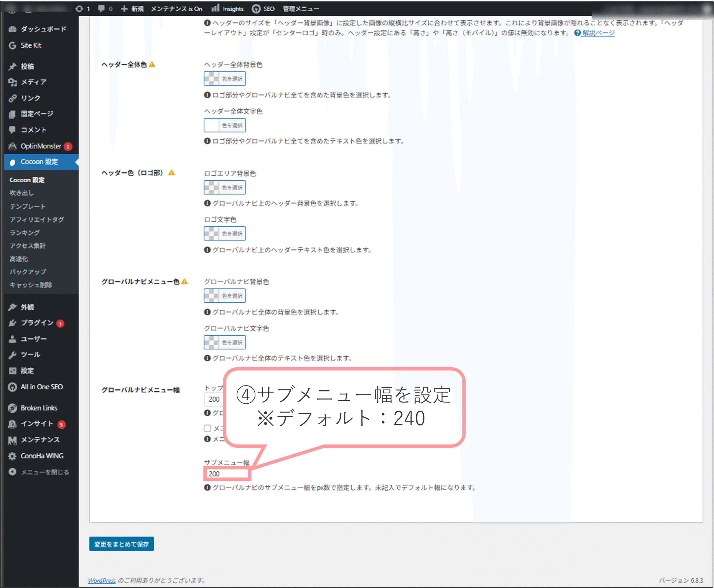Open the Insights bar chart icon
Screen dimensions: 714x588
[x=215, y=8]
